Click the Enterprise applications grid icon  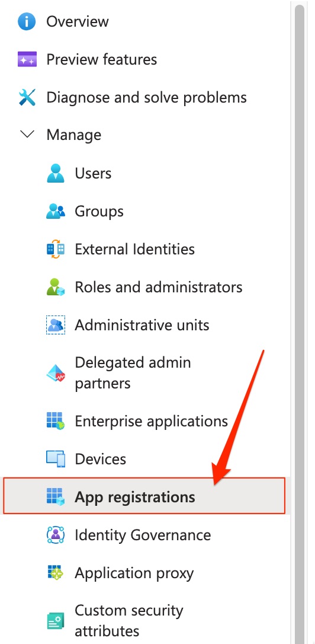[x=56, y=421]
